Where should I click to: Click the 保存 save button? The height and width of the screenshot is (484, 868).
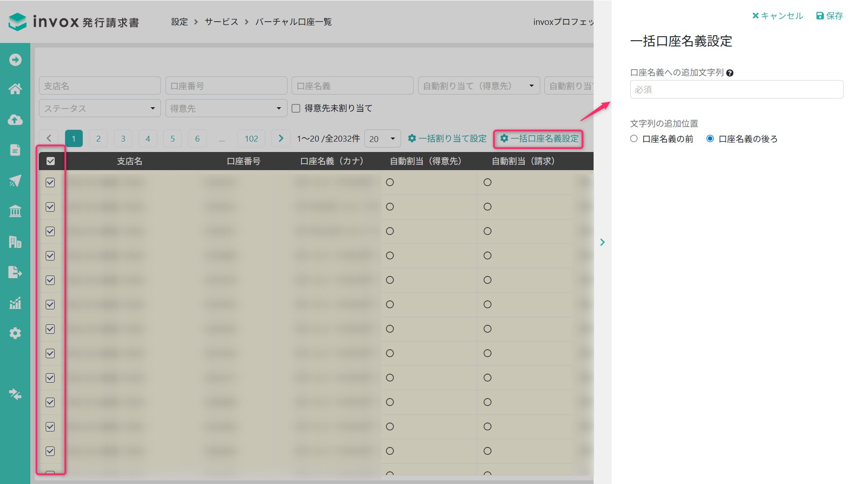(830, 16)
